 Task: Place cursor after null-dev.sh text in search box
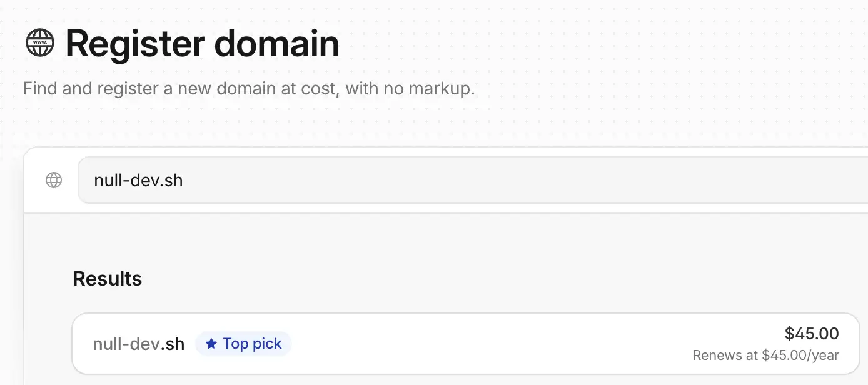pyautogui.click(x=184, y=181)
